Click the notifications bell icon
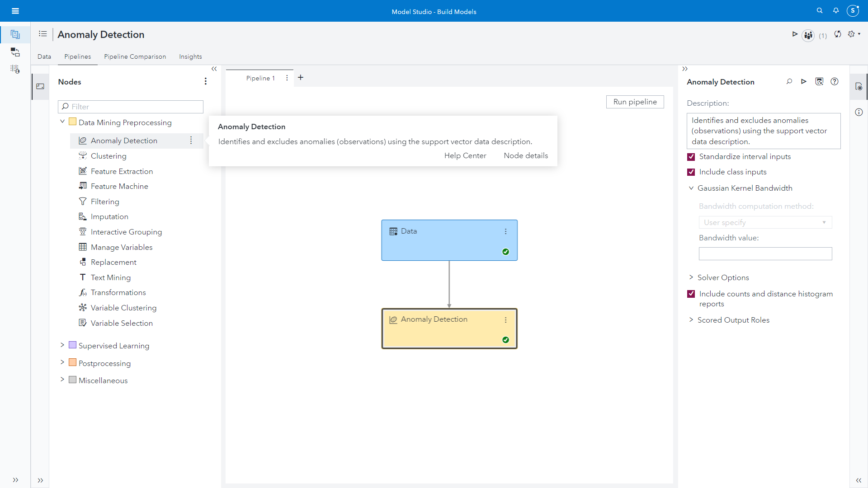Viewport: 868px width, 488px height. 836,11
